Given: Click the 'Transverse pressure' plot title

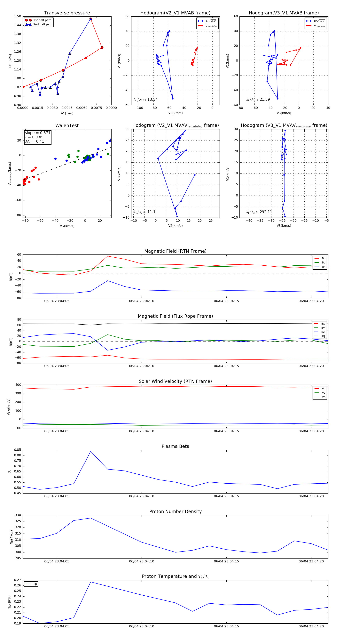Looking at the screenshot, I should pyautogui.click(x=67, y=13).
